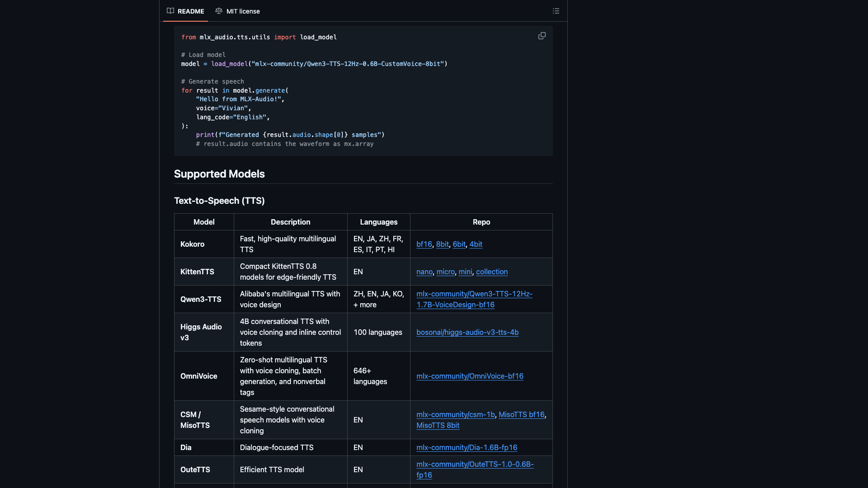Open the Kokoro 4bit repo link

pyautogui.click(x=476, y=244)
